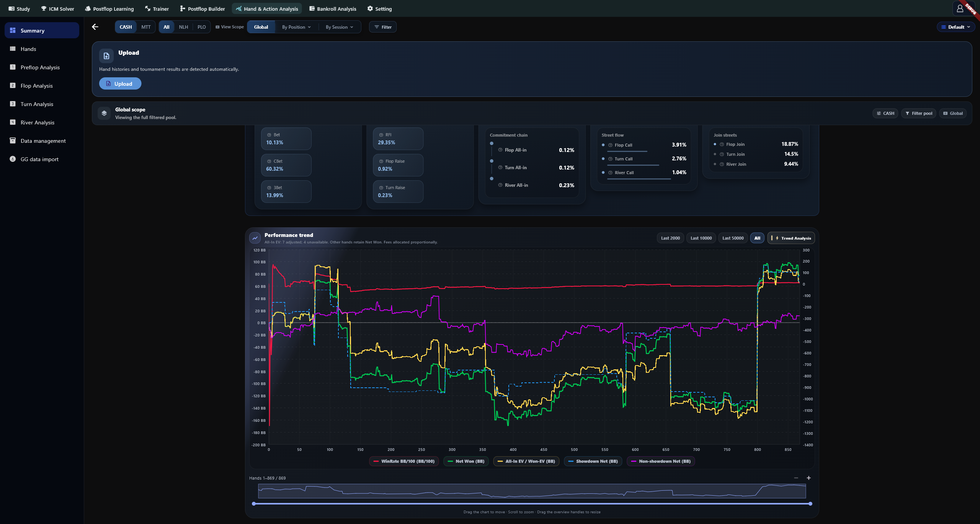Open the Bankroll Analysis tab
The image size is (980, 524).
(x=333, y=8)
